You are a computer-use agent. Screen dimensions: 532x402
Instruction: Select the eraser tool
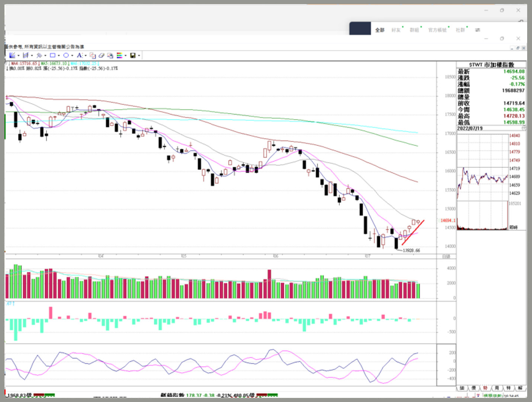[x=102, y=55]
